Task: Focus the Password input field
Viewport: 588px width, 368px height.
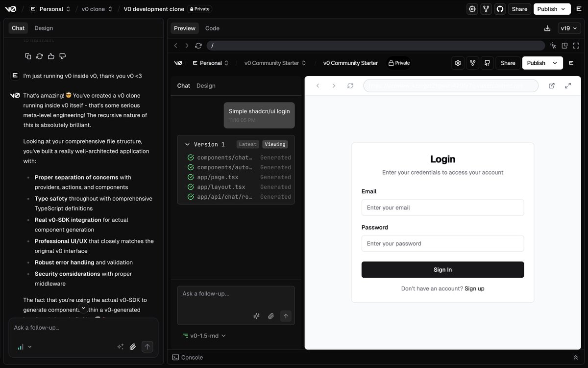Action: click(442, 243)
